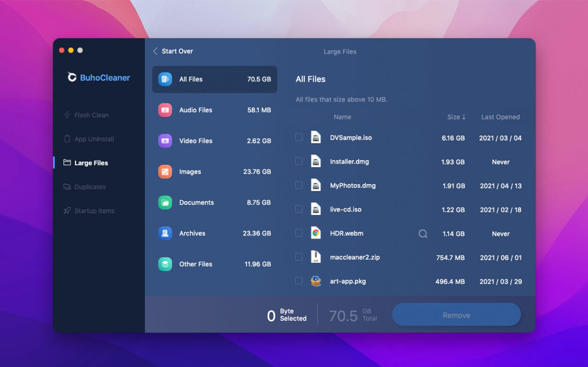Select the maccleaner2.zip checkbox

click(x=299, y=257)
